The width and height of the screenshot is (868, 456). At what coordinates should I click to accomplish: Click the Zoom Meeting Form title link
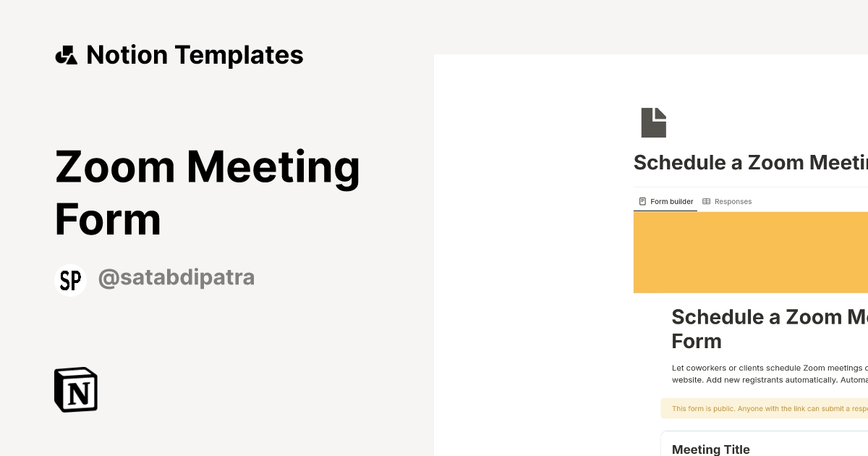[x=208, y=193]
